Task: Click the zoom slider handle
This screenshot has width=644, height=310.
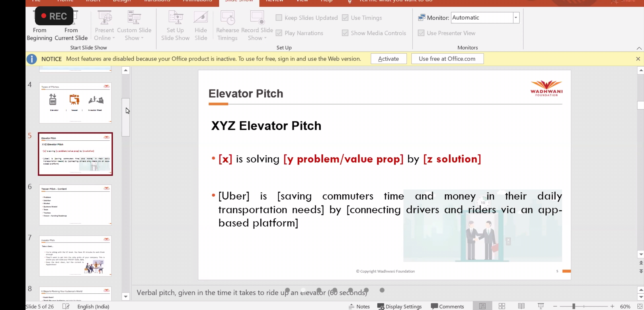Action: tap(574, 306)
